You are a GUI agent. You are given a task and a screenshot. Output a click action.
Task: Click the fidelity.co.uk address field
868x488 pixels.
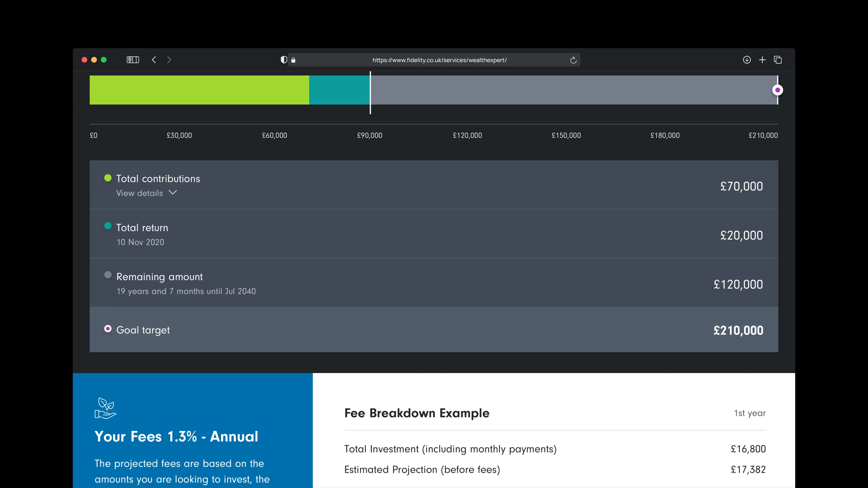click(x=434, y=60)
